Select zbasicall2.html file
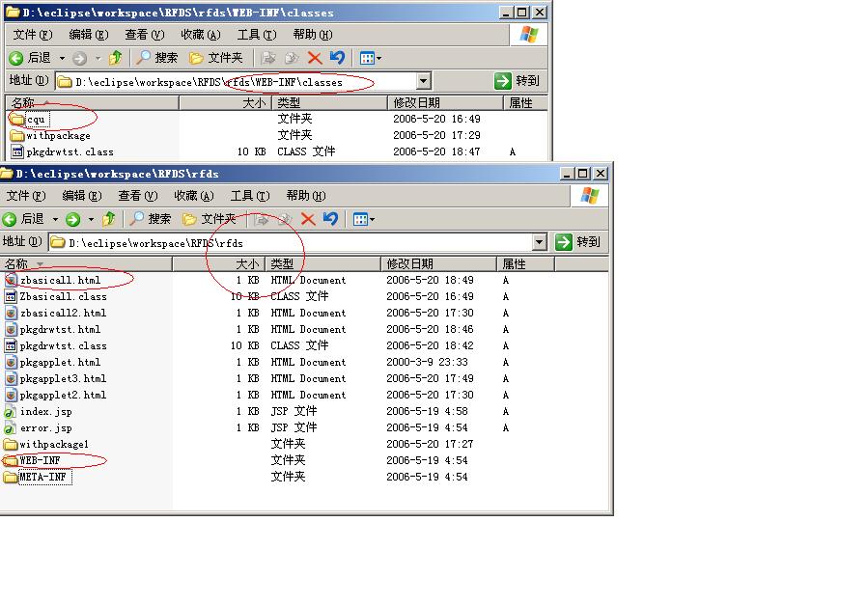 [56, 313]
